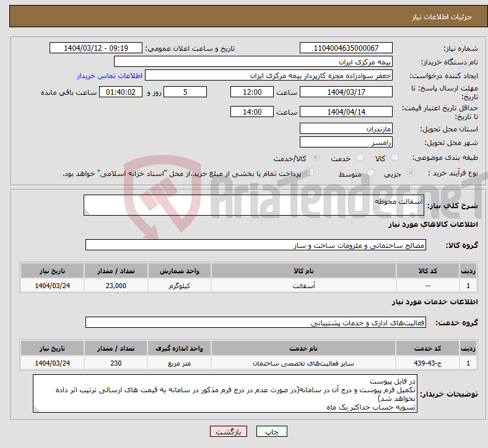Click the goods table تاریخ نیاز header
The height and width of the screenshot is (448, 488).
pyautogui.click(x=52, y=271)
